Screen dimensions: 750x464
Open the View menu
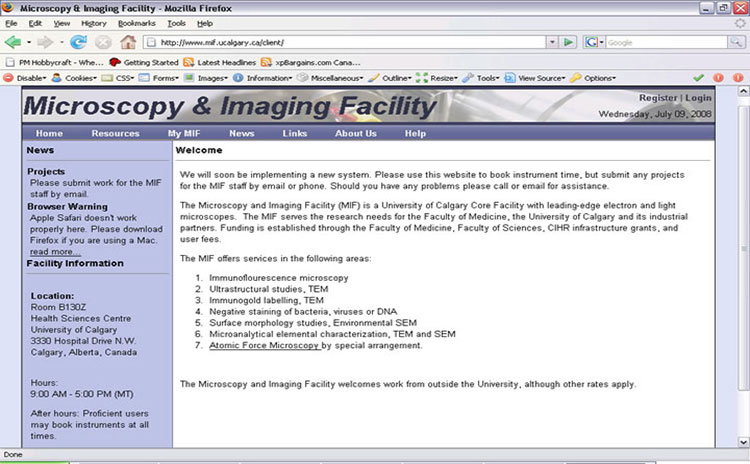[62, 23]
